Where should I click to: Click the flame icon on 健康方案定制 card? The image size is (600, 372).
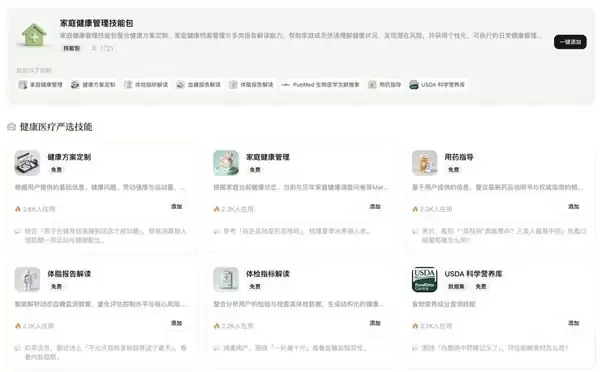click(x=18, y=209)
